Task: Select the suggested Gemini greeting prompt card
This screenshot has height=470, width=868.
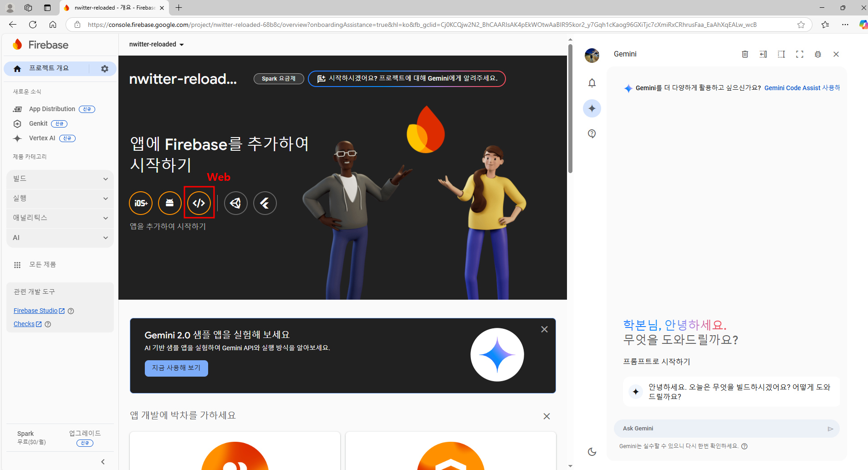Action: click(731, 392)
